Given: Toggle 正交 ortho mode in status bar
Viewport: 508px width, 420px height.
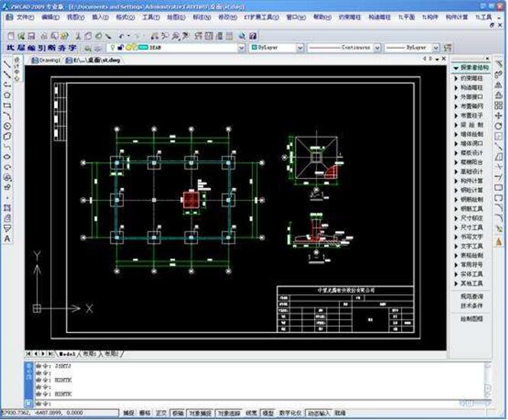Looking at the screenshot, I should point(161,413).
